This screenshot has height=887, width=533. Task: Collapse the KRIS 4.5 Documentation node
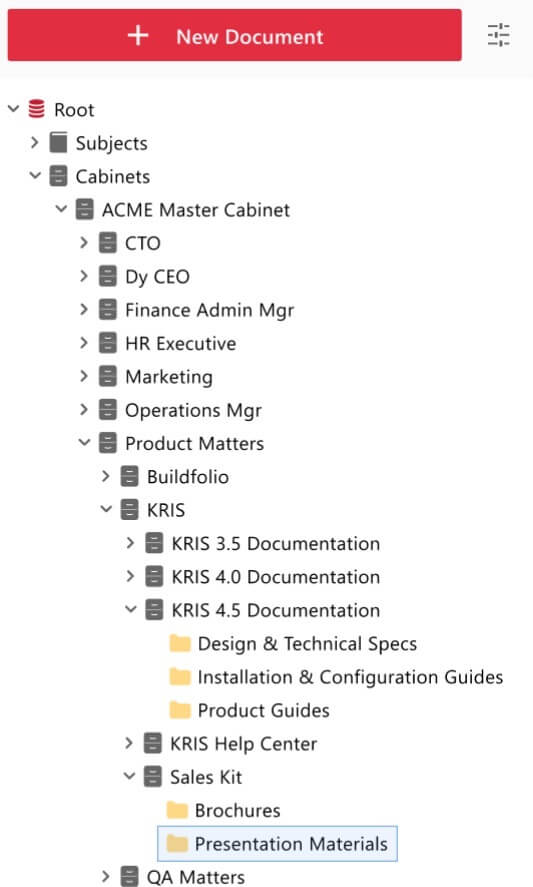click(x=131, y=609)
